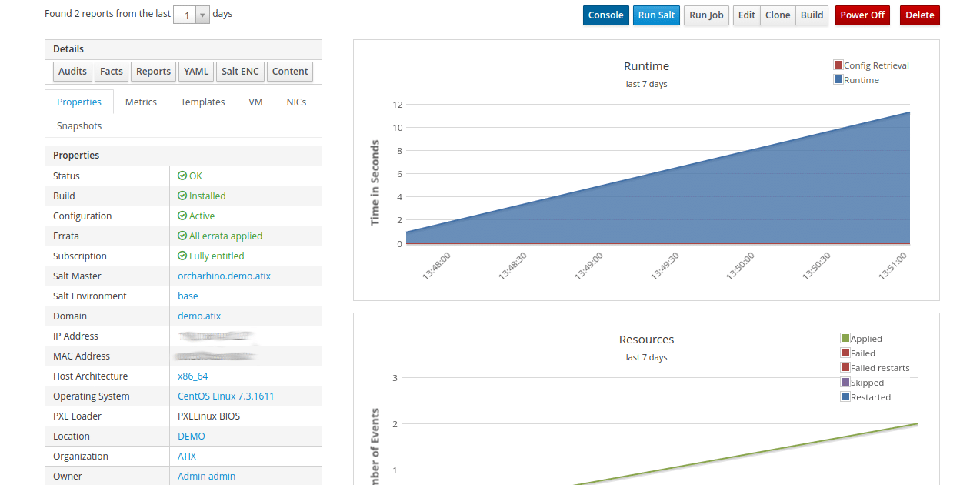The height and width of the screenshot is (485, 980).
Task: Open the Facts details button
Action: pyautogui.click(x=112, y=72)
